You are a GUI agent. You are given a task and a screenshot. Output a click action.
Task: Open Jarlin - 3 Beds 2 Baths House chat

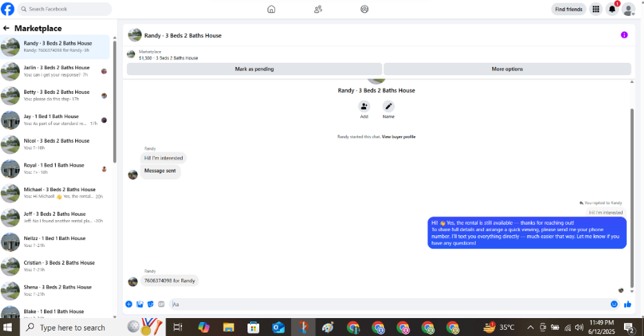click(55, 71)
